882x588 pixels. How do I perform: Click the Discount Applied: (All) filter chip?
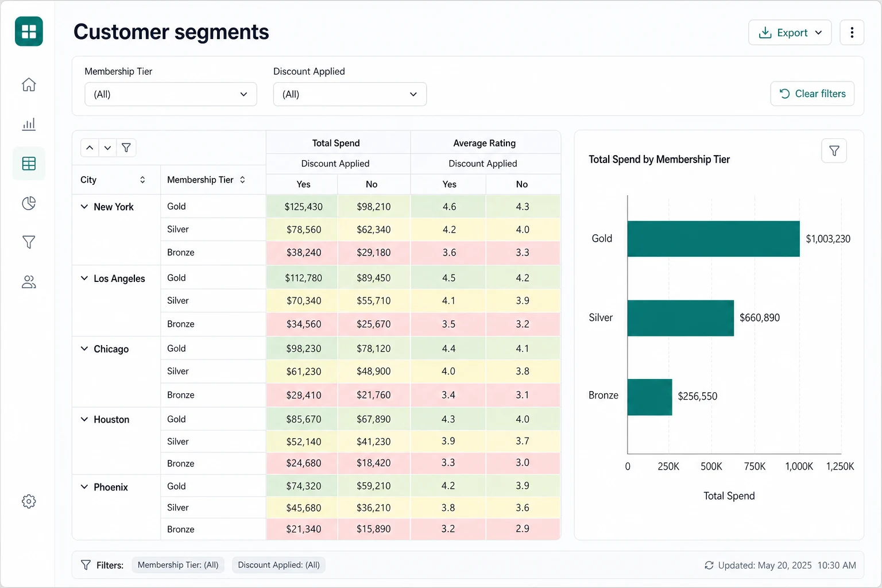pyautogui.click(x=278, y=565)
